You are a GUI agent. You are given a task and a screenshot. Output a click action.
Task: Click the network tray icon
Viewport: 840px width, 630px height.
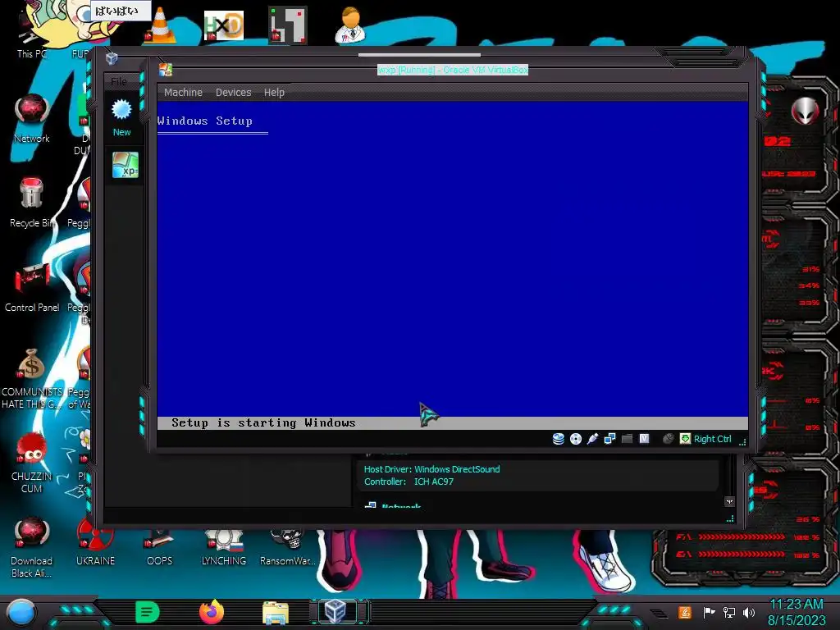[729, 612]
